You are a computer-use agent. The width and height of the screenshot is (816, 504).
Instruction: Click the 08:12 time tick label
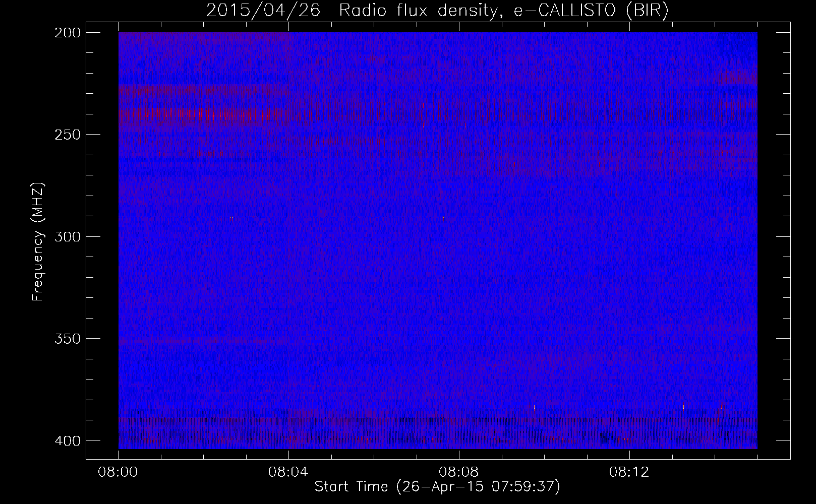[629, 472]
